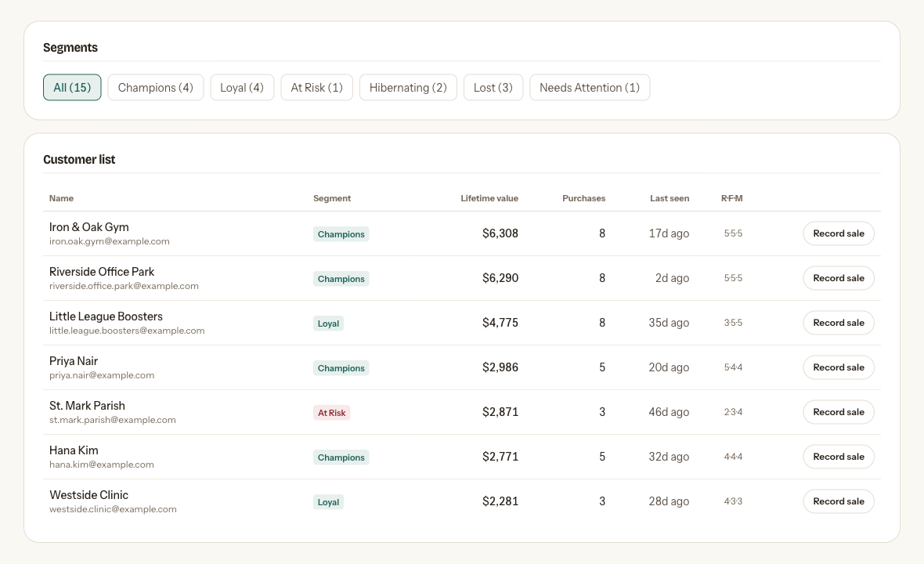924x564 pixels.
Task: Click the Last seen column header
Action: point(670,199)
